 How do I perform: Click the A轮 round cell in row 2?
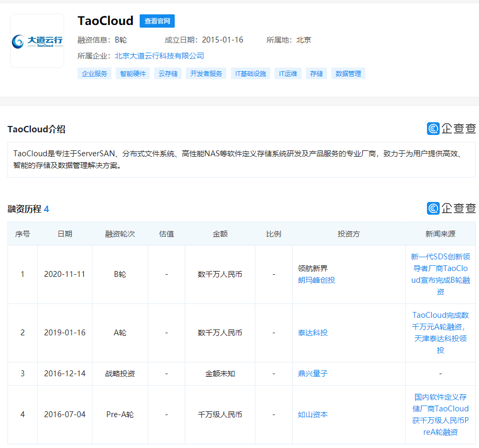tap(120, 333)
